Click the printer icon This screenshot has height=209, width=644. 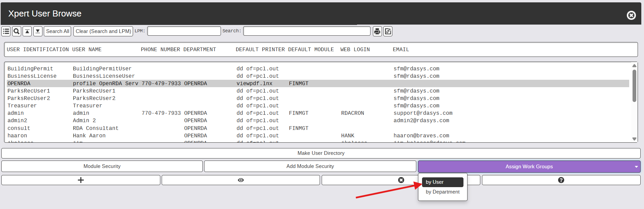click(x=377, y=31)
